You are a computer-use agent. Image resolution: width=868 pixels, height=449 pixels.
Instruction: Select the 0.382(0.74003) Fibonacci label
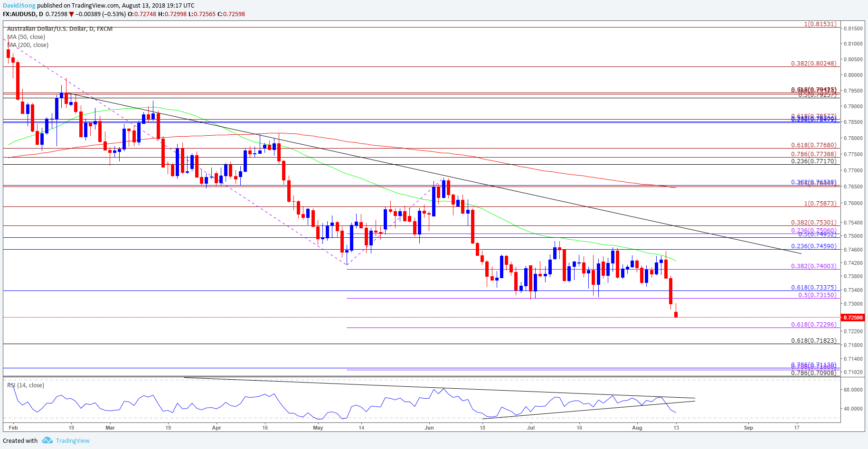814,266
